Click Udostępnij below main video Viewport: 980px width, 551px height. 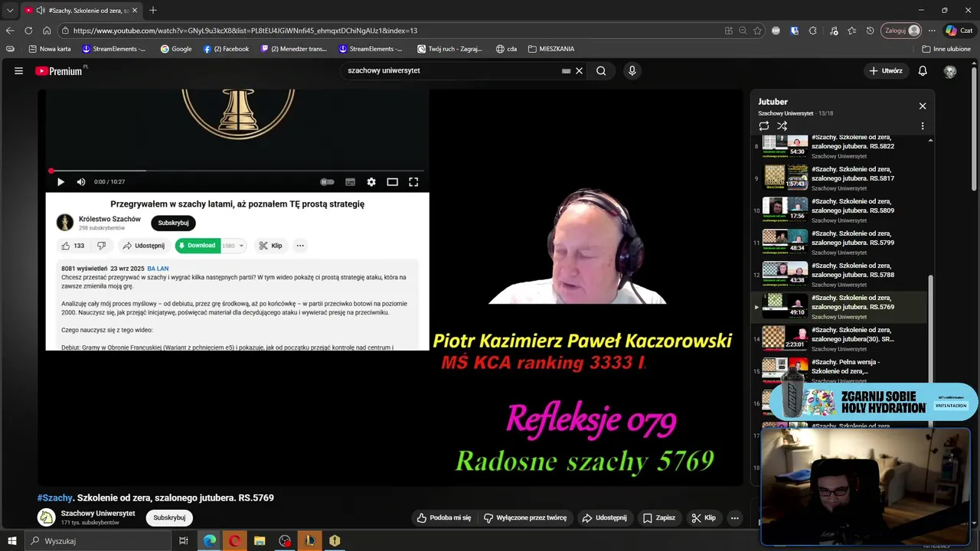pos(604,518)
